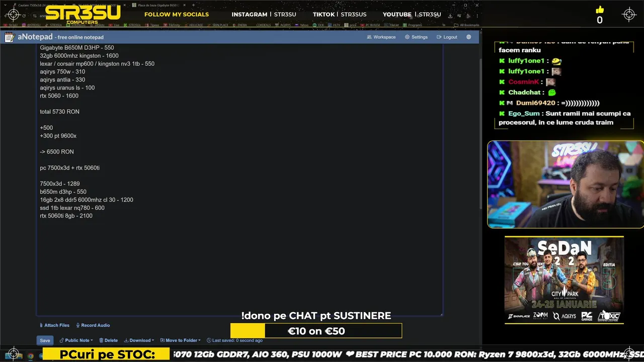The width and height of the screenshot is (644, 362).
Task: Open the FileList bookmark
Action: pos(392,25)
